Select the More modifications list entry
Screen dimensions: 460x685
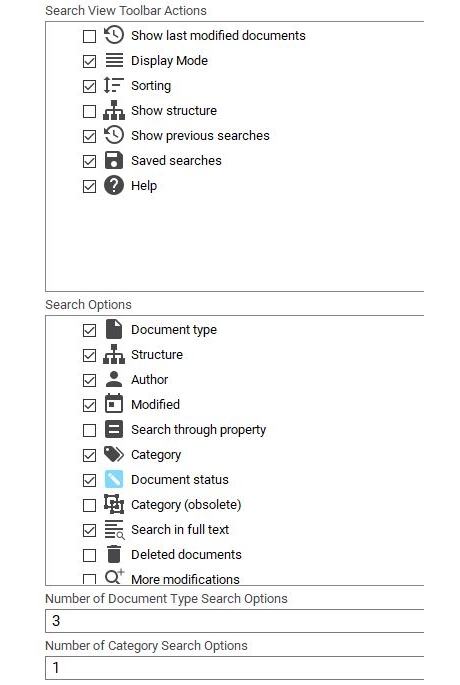click(x=185, y=579)
